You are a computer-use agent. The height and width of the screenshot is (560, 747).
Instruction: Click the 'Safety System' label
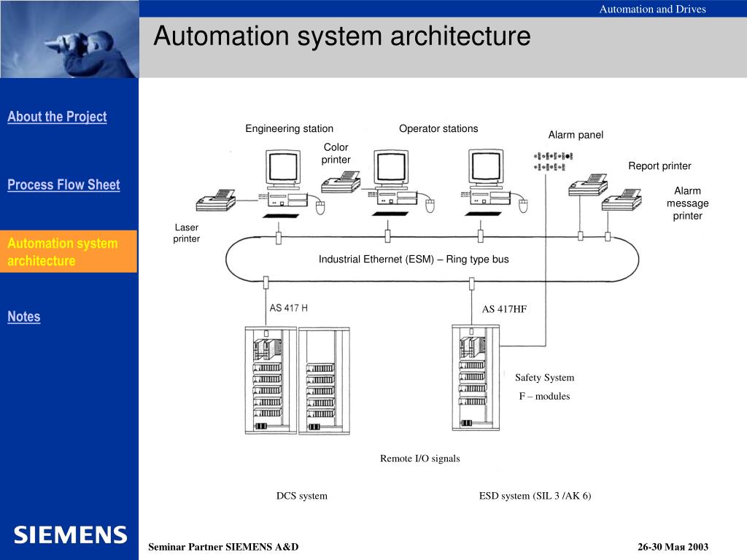pyautogui.click(x=544, y=378)
